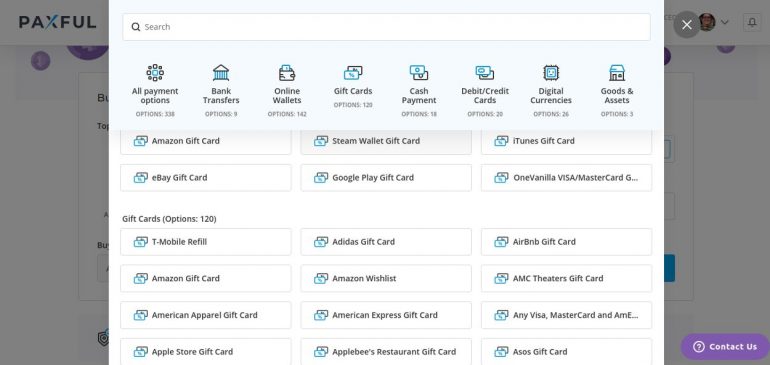Choose Any Visa, MasterCard and AmEx option
Screen dimensions: 770x365
[x=566, y=315]
